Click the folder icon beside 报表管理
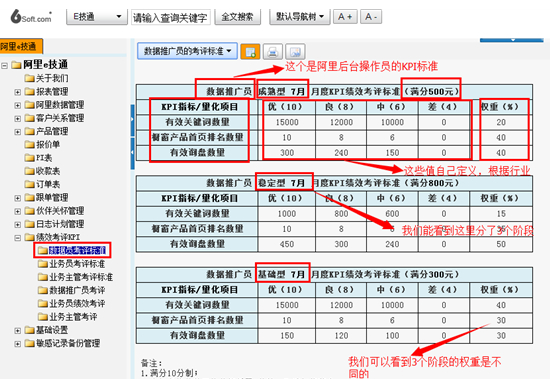Image resolution: width=550 pixels, height=379 pixels. [x=29, y=91]
